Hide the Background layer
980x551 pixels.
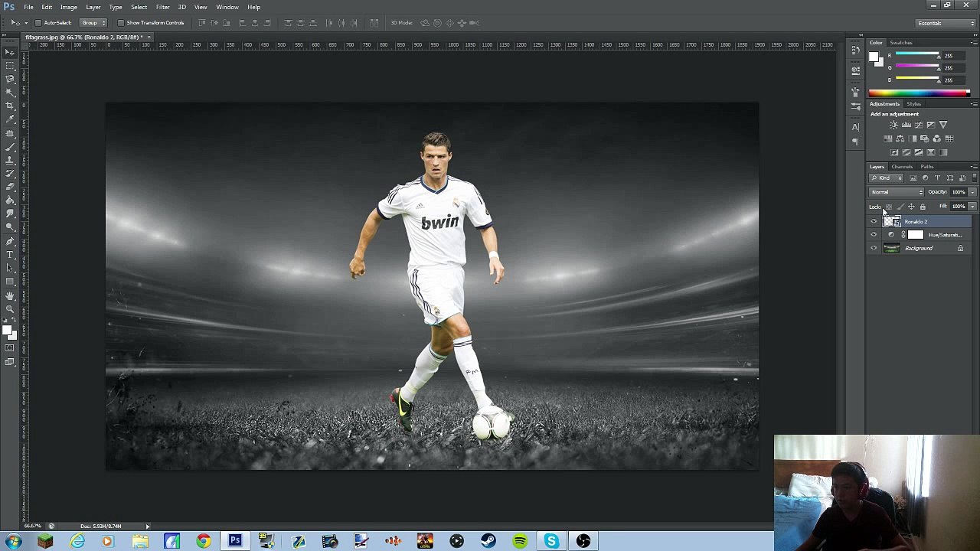tap(874, 248)
